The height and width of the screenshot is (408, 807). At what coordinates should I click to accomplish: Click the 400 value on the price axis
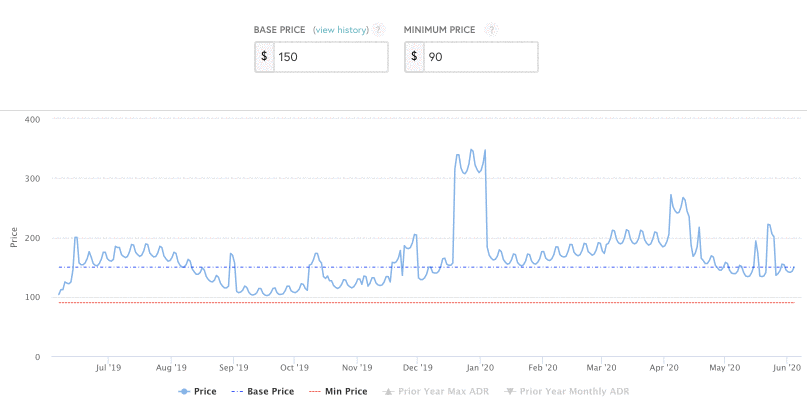point(32,119)
